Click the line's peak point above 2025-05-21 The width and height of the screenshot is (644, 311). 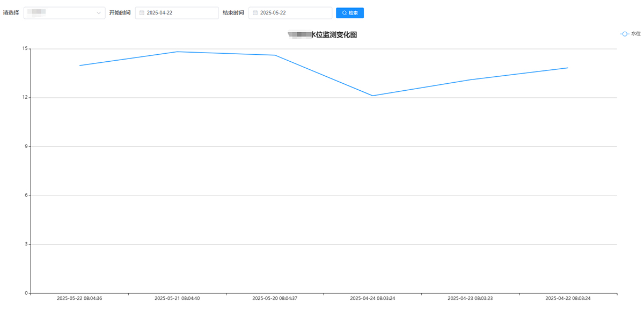(177, 52)
